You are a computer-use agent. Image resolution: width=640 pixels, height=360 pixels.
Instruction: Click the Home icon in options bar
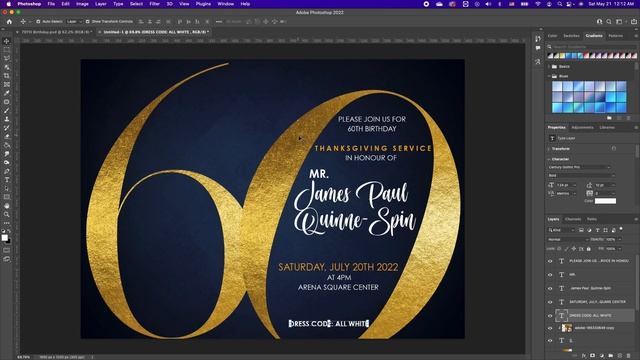tap(9, 22)
